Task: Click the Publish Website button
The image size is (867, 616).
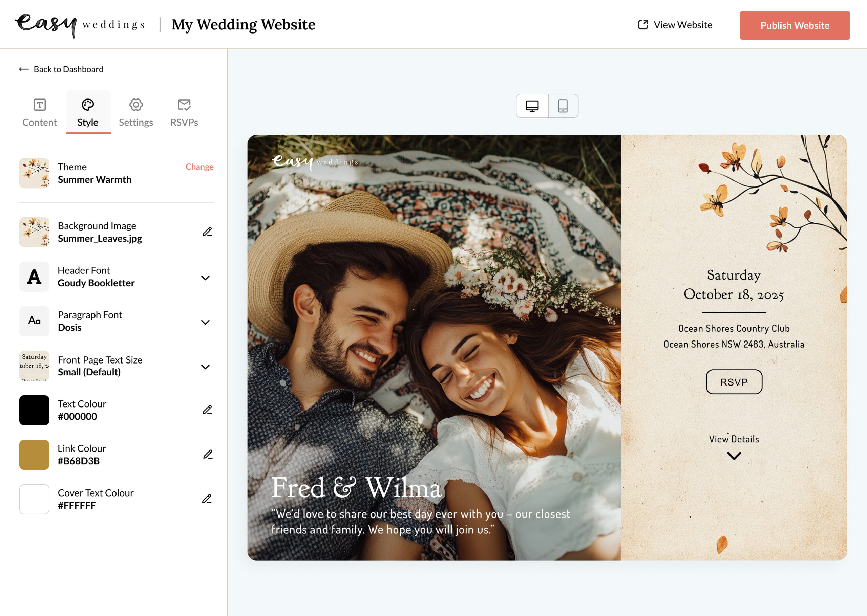Action: (795, 25)
